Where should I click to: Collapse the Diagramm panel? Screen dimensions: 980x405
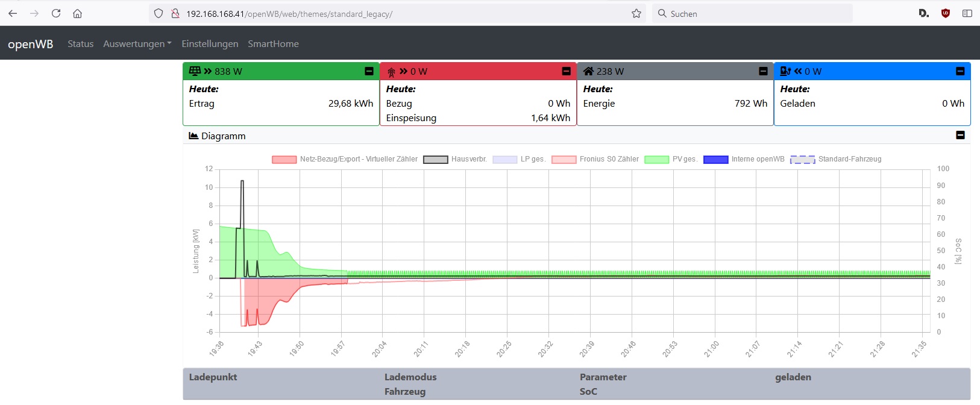(x=961, y=135)
